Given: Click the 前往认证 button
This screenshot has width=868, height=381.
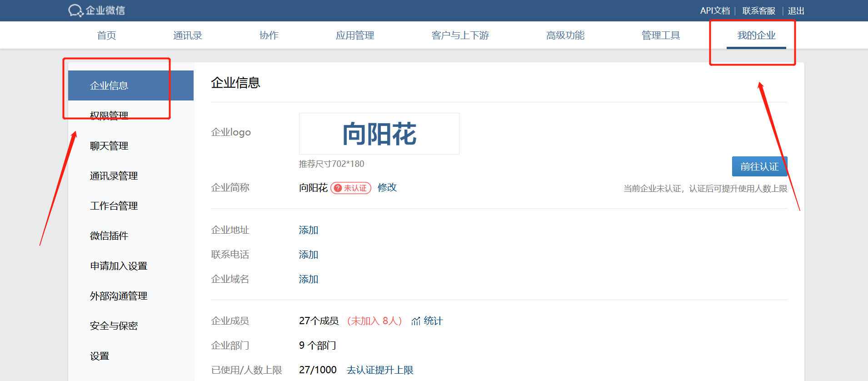Looking at the screenshot, I should (x=759, y=166).
